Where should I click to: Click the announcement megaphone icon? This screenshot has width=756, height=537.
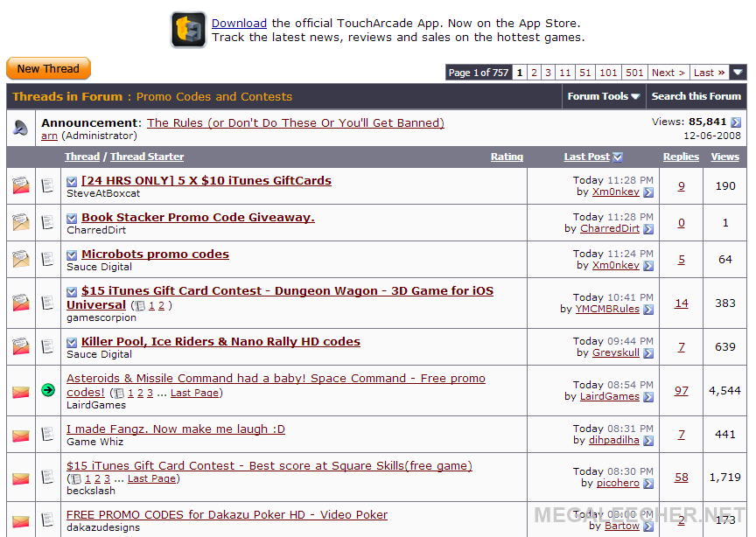point(20,128)
